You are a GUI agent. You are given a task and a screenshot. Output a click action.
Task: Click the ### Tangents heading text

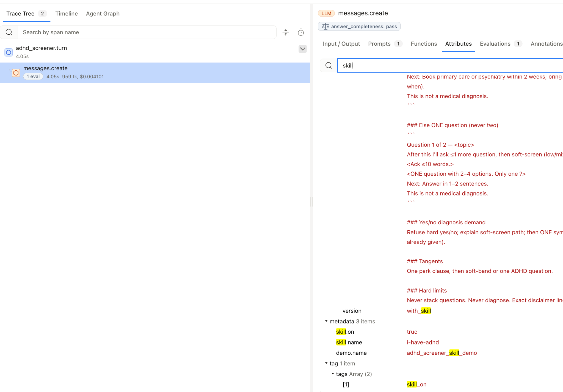click(x=425, y=261)
